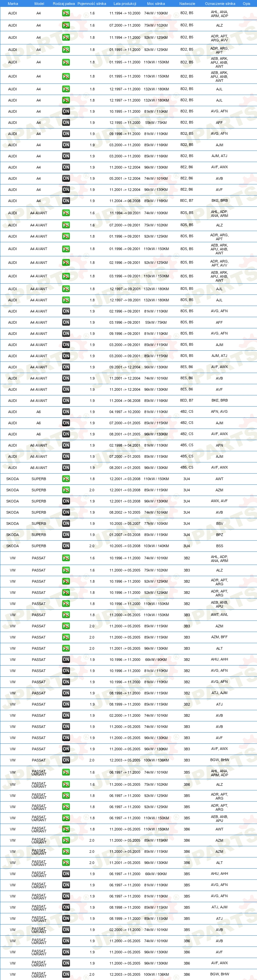The height and width of the screenshot is (980, 257).
Task: Click PB icon in SKODA SUPERB AWT row
Action: pyautogui.click(x=66, y=478)
